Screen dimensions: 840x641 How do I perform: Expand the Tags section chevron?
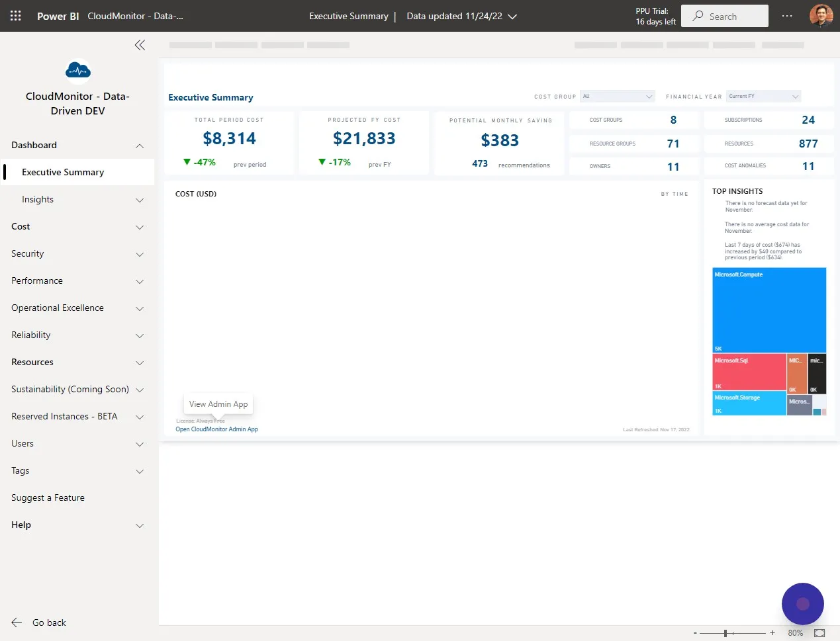tap(140, 471)
